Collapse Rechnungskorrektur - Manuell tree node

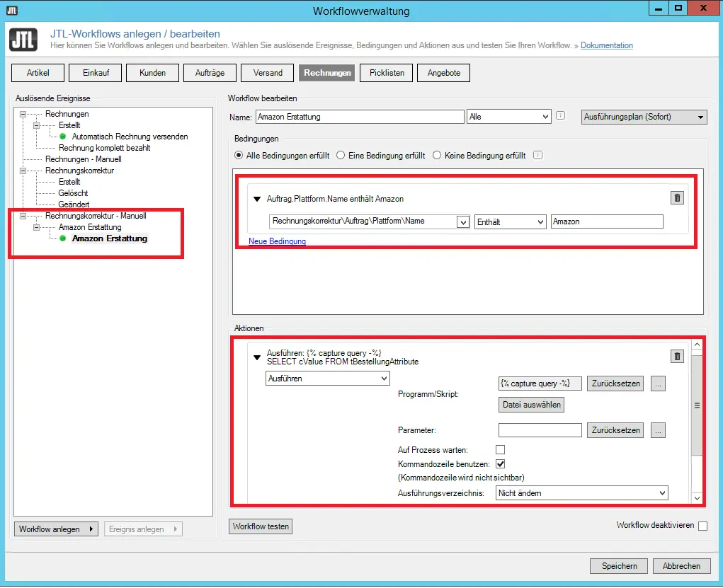click(x=23, y=216)
